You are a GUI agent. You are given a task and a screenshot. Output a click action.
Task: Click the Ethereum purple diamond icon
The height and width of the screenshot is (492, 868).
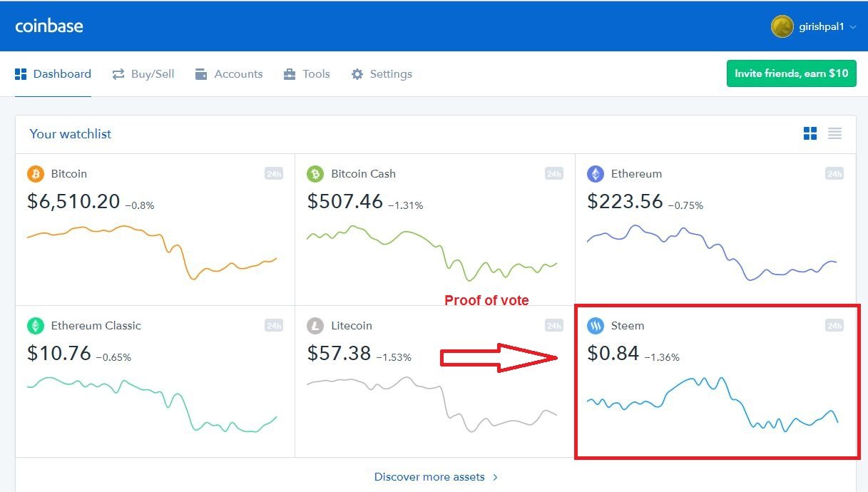tap(595, 174)
